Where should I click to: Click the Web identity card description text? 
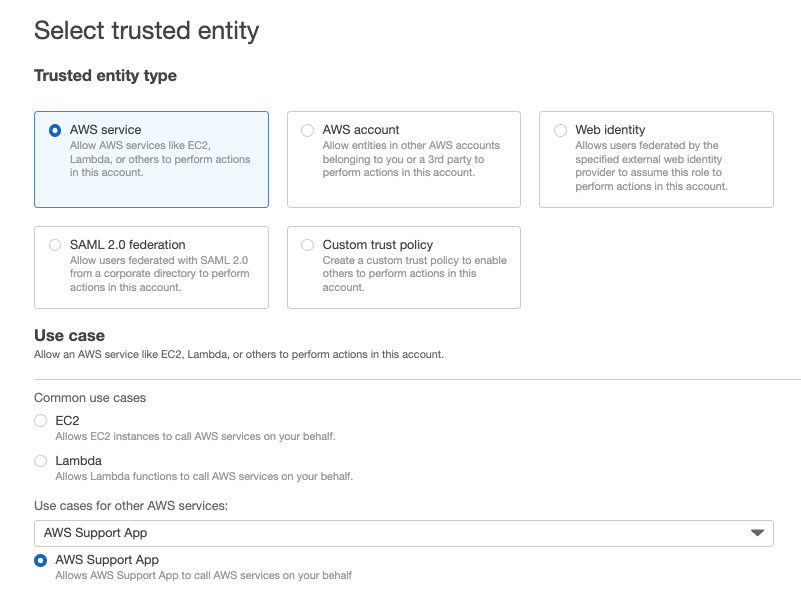tap(651, 166)
